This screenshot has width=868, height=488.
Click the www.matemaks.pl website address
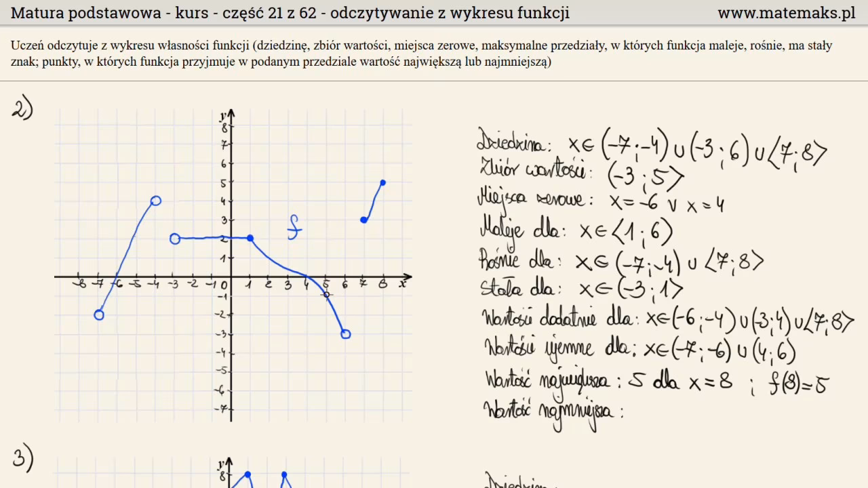[786, 13]
